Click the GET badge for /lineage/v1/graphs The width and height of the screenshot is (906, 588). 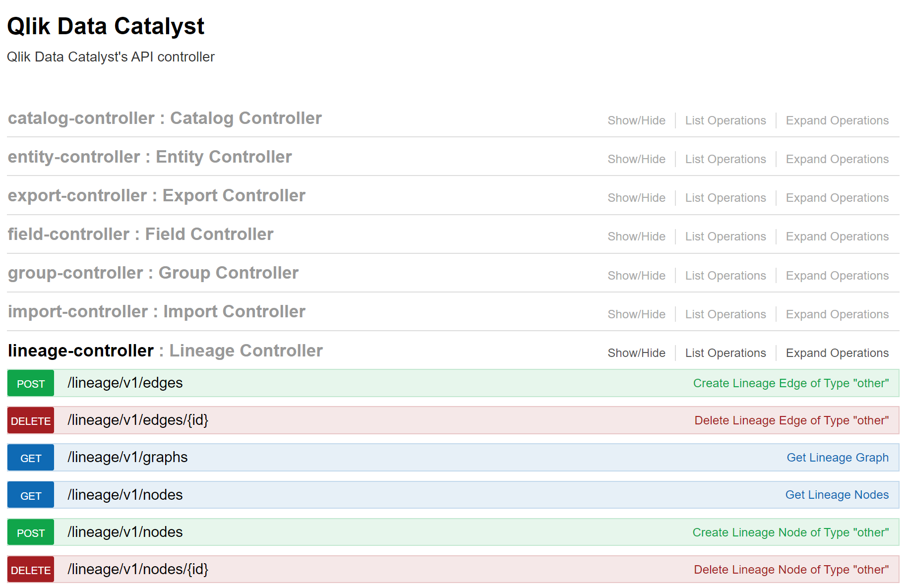click(x=30, y=457)
